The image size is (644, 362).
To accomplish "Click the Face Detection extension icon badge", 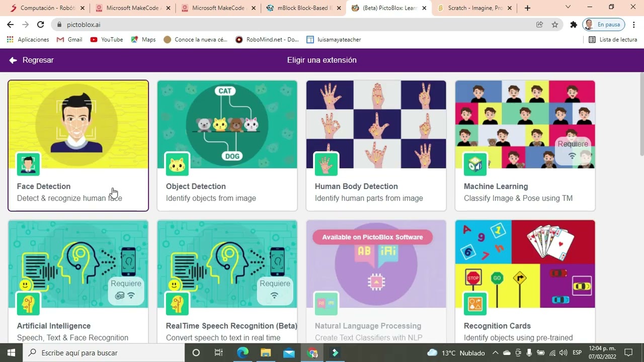I will point(28,164).
